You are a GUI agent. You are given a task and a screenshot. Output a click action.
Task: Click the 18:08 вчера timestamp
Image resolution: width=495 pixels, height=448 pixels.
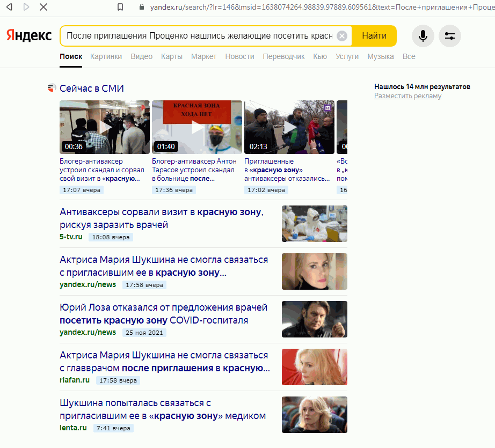[x=111, y=237]
